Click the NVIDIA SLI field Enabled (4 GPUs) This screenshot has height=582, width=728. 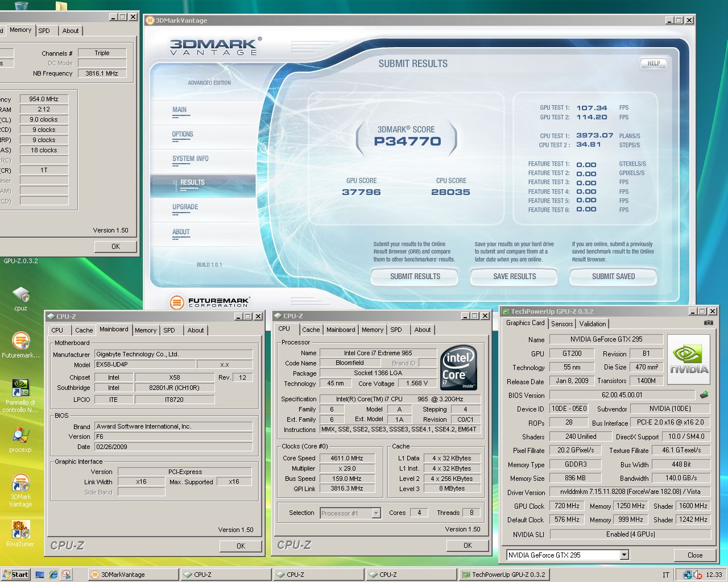630,534
